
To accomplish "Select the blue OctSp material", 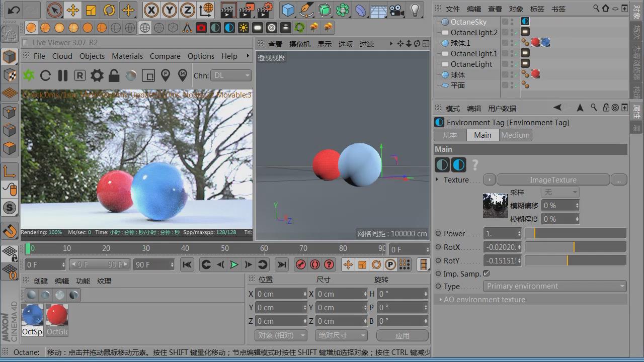I will tap(33, 320).
